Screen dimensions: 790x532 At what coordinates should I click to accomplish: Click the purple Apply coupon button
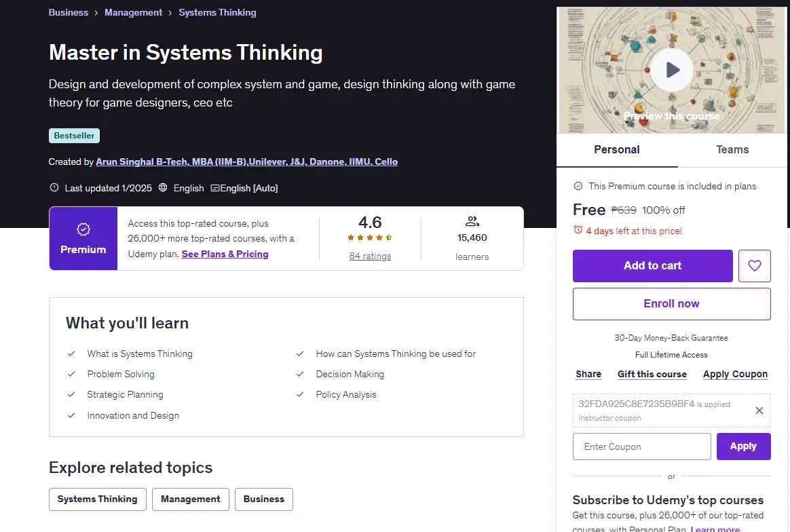pos(744,446)
